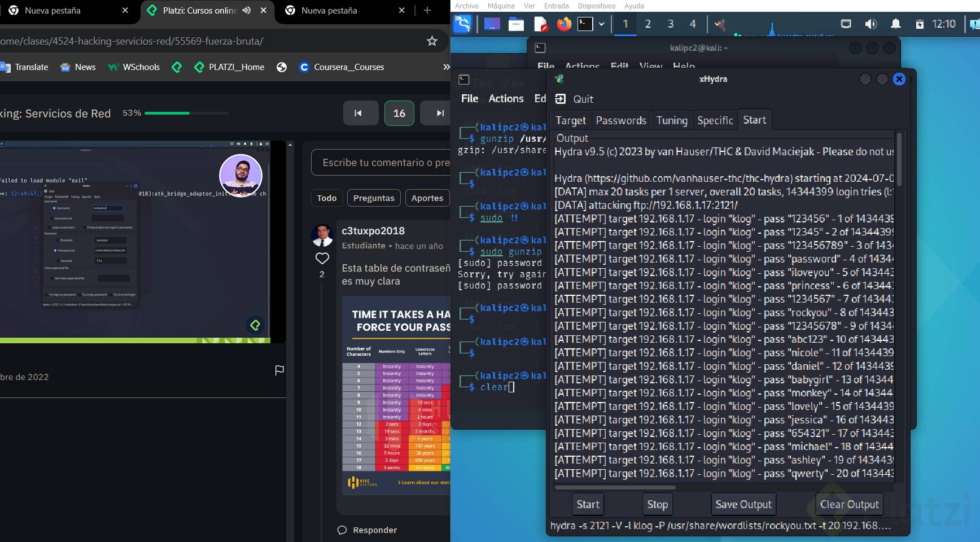Screen dimensions: 980x542
Task: Mute the Platzi tab audio icon
Action: coord(247,10)
